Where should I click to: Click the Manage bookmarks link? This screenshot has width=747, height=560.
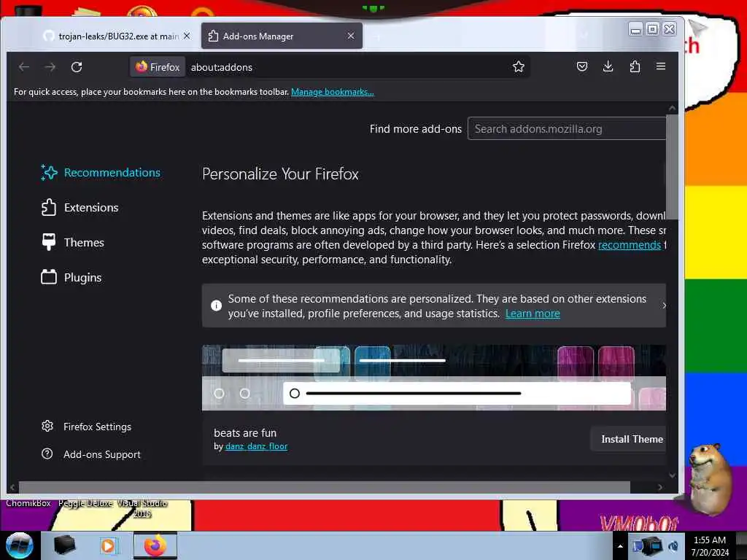(332, 92)
